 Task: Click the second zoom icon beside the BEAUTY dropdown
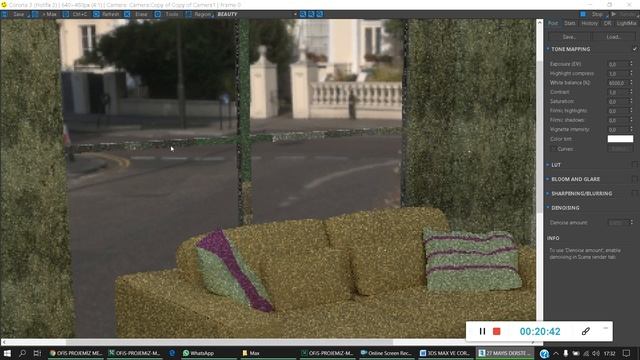click(311, 14)
